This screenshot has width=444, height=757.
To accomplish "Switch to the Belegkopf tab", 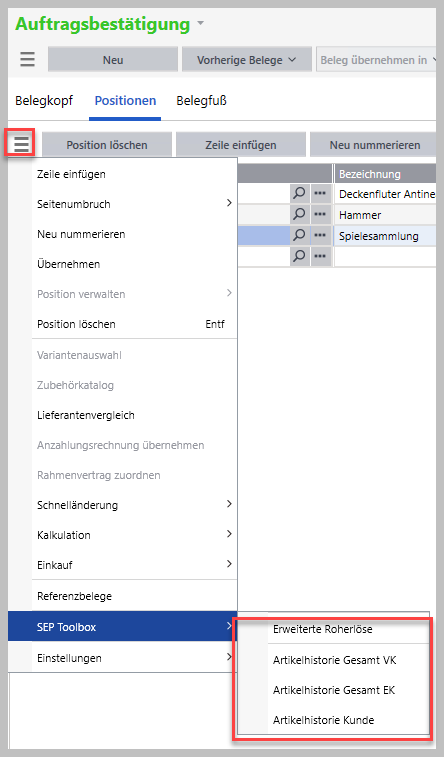I will point(44,101).
